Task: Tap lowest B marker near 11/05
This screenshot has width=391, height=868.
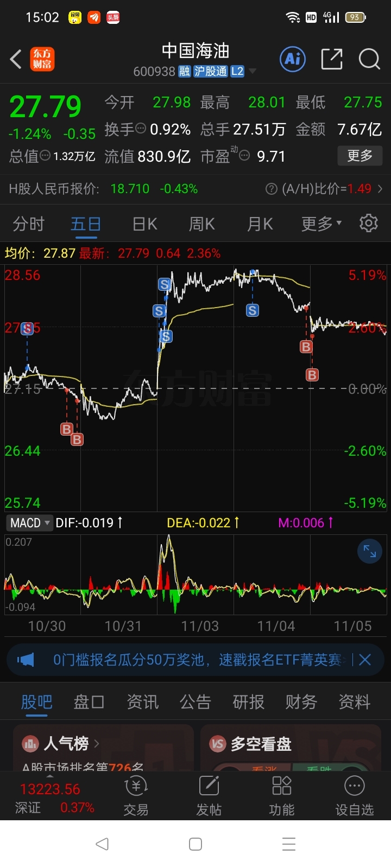Action: pos(312,375)
